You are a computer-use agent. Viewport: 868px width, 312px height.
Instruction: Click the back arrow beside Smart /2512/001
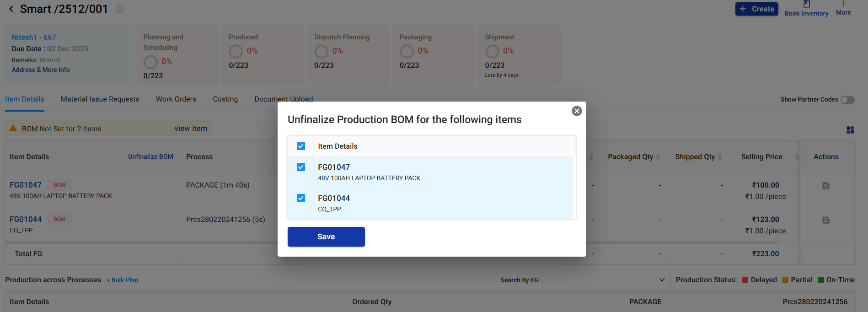11,9
